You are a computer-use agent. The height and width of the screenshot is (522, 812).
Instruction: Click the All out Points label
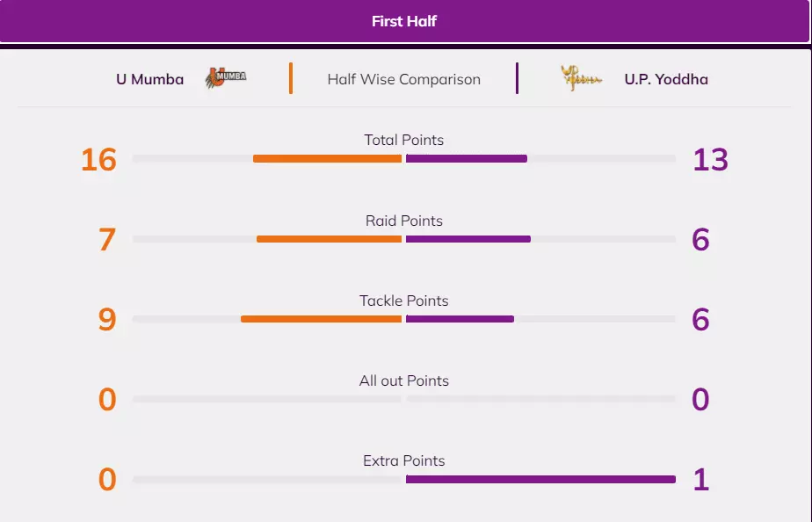(x=404, y=381)
